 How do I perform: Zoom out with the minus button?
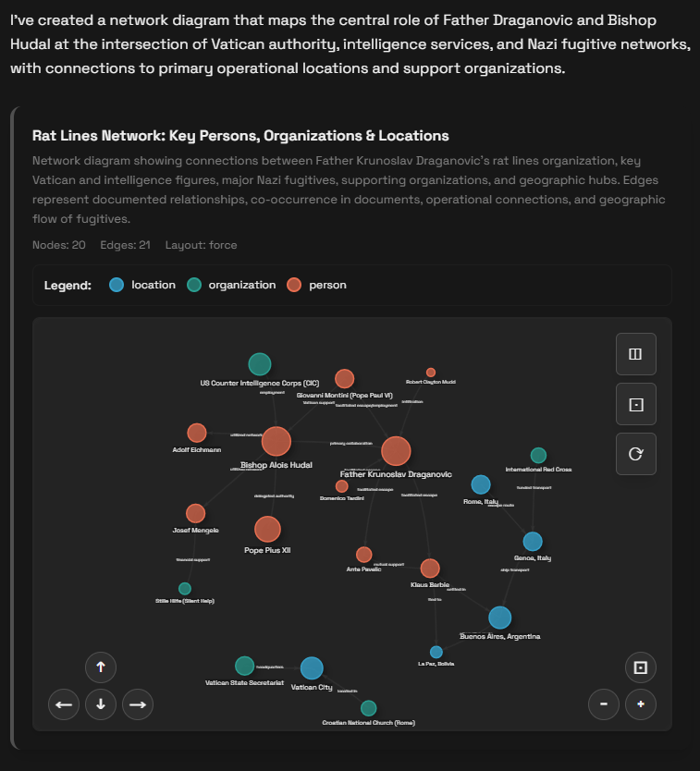tap(604, 704)
